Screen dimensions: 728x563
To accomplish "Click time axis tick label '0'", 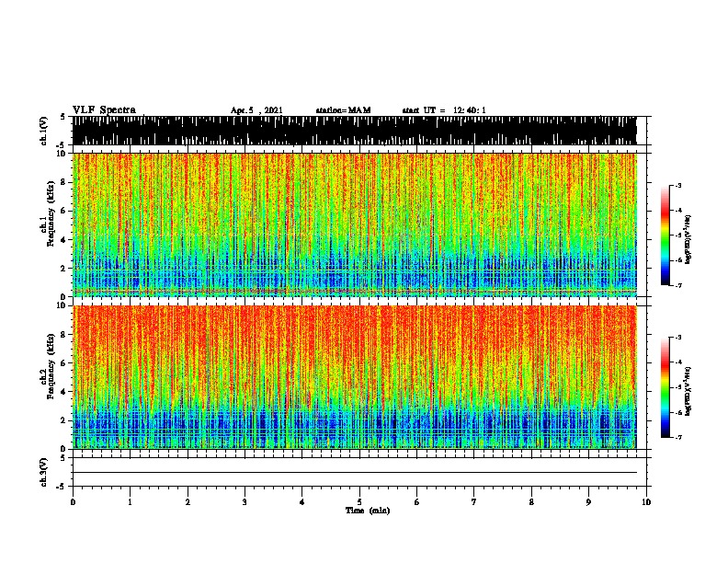I will 73,502.
